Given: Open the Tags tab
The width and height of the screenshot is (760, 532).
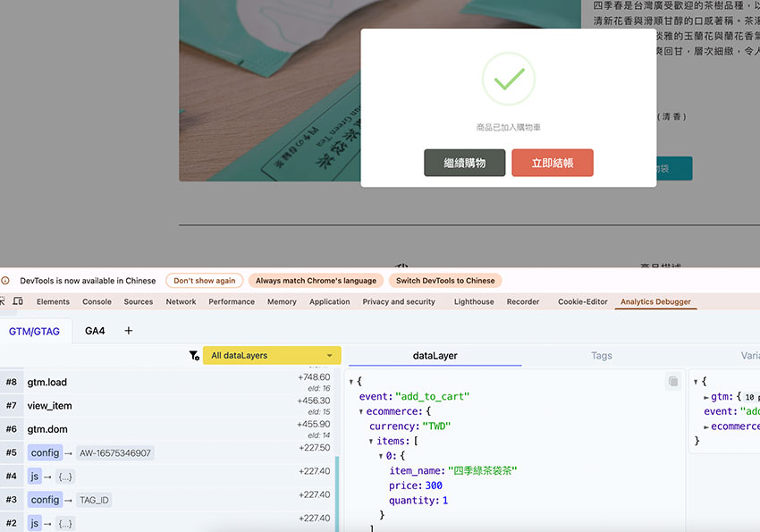Looking at the screenshot, I should point(602,356).
